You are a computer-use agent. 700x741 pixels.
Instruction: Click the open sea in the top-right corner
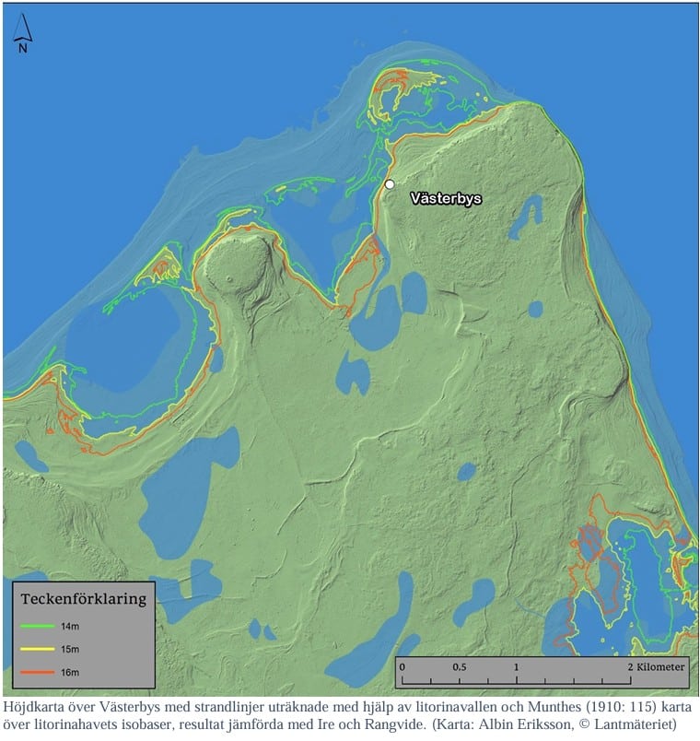pos(645,46)
